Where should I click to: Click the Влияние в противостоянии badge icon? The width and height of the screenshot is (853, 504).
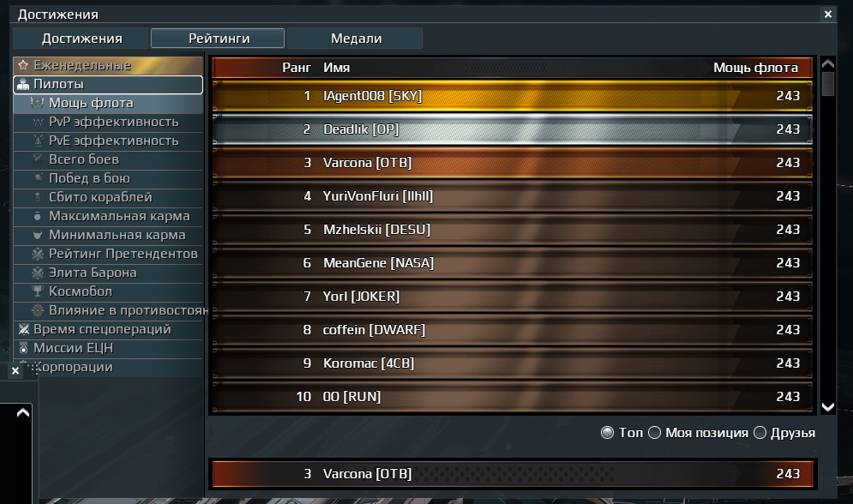pos(38,310)
